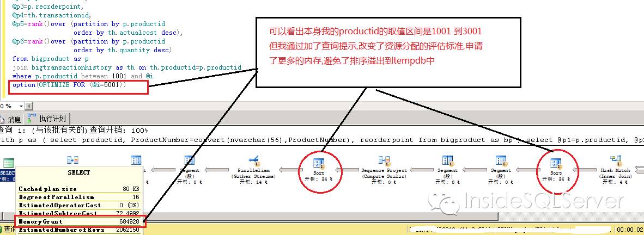Click the Hash Match (Inner Join) operator
644x235 pixels.
(615, 161)
